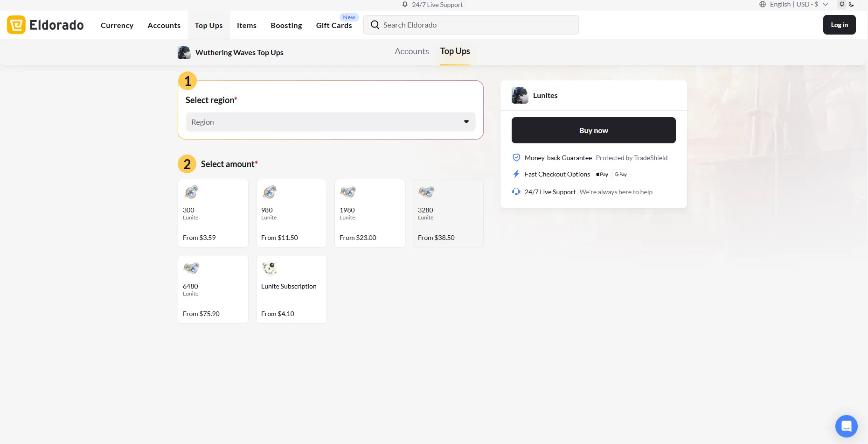The width and height of the screenshot is (868, 444).
Task: Click the notification bell icon at top
Action: pos(405,4)
